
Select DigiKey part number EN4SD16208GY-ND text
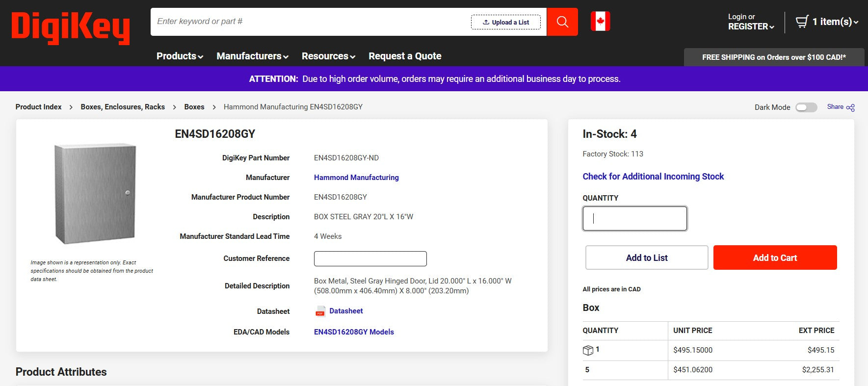click(x=346, y=158)
